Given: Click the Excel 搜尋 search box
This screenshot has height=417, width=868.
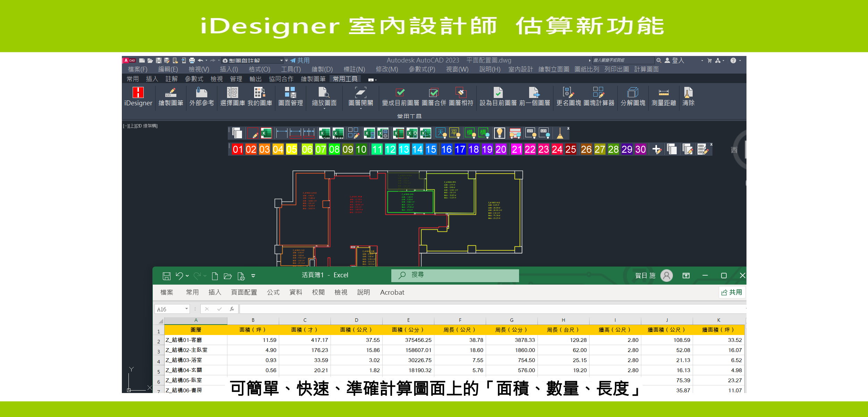Looking at the screenshot, I should tap(455, 275).
